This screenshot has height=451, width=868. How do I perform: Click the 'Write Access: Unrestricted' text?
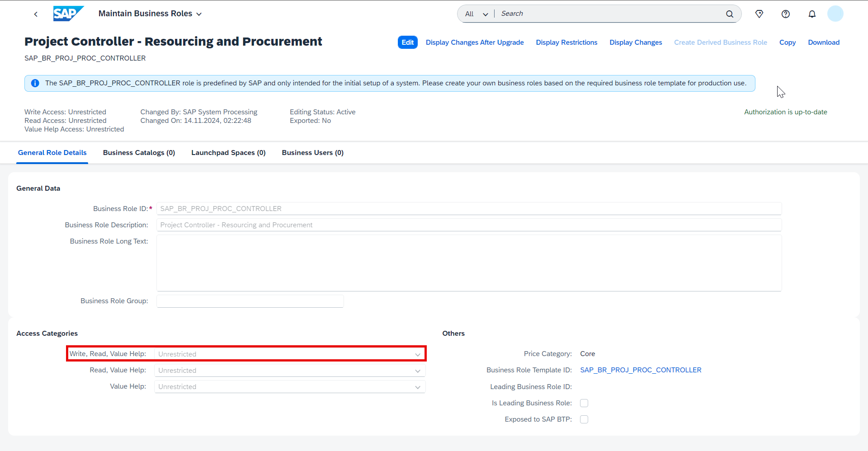66,112
